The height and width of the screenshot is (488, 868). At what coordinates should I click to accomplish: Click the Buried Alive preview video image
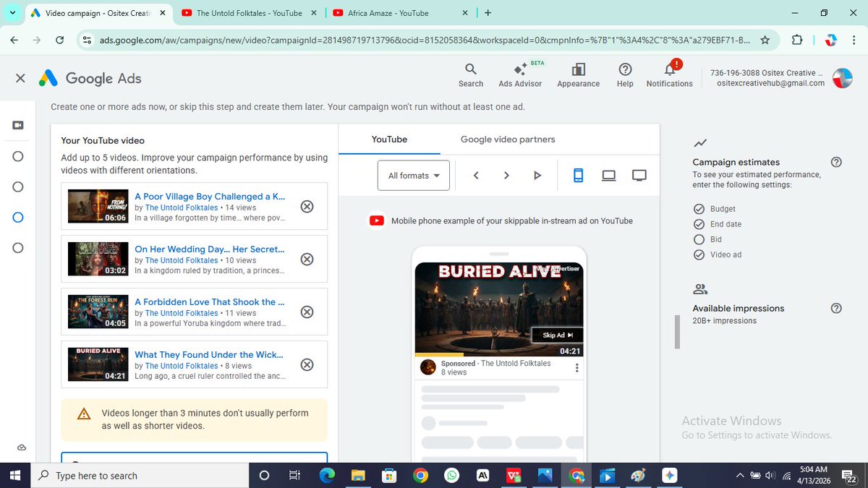(499, 309)
